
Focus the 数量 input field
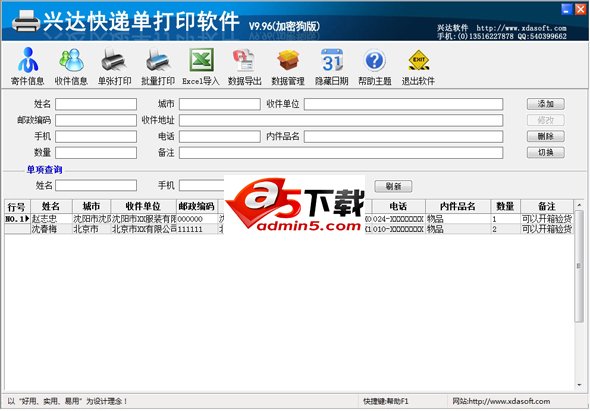[x=96, y=153]
